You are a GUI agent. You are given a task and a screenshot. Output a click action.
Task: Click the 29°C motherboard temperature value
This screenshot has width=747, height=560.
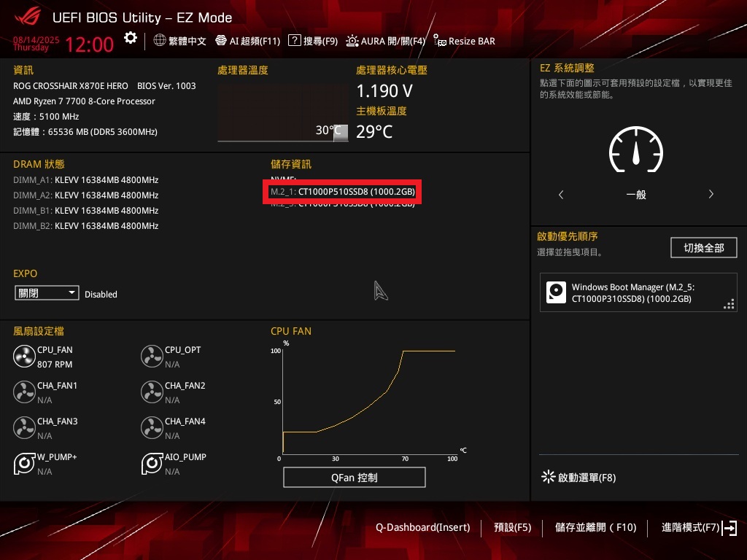[x=374, y=131]
